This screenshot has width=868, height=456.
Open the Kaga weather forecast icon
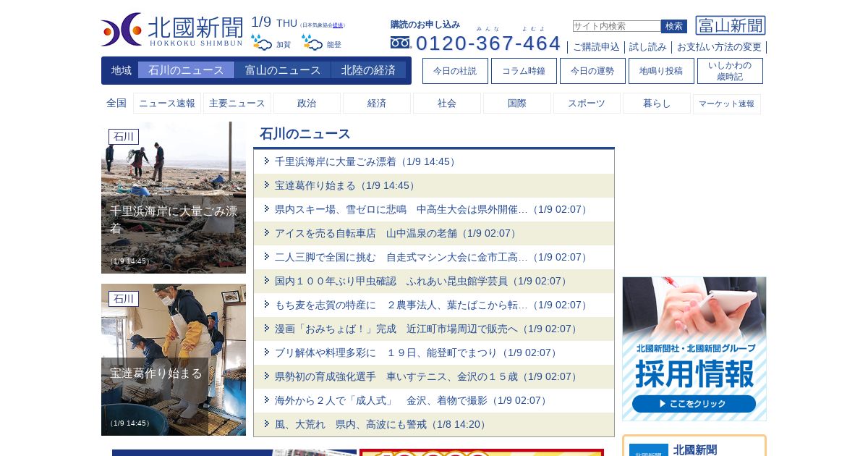[x=261, y=43]
